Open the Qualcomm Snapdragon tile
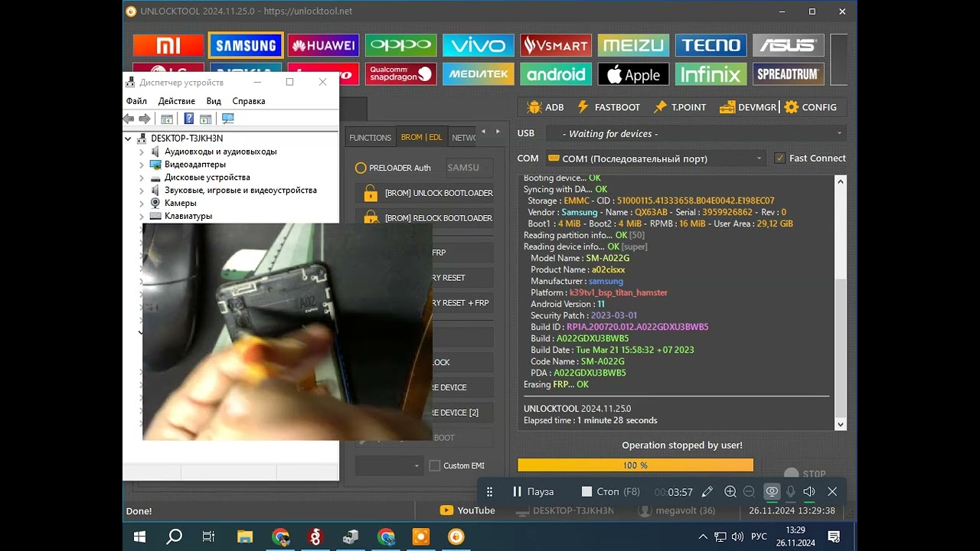This screenshot has width=980, height=551. point(400,74)
